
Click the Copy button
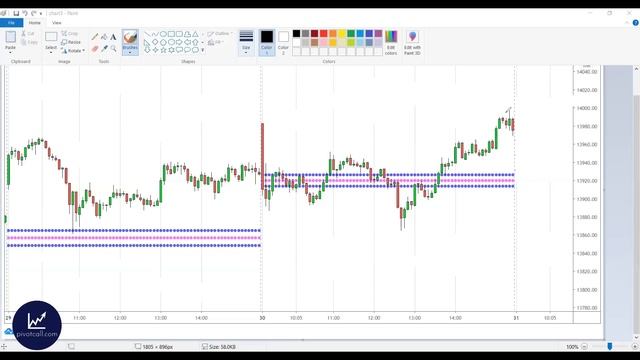(29, 42)
